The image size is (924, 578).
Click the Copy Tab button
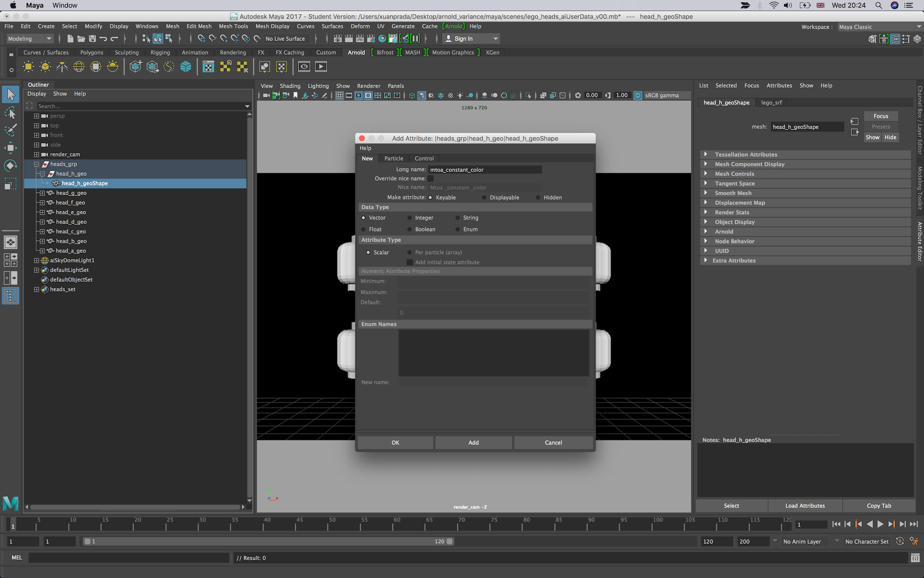click(x=879, y=506)
